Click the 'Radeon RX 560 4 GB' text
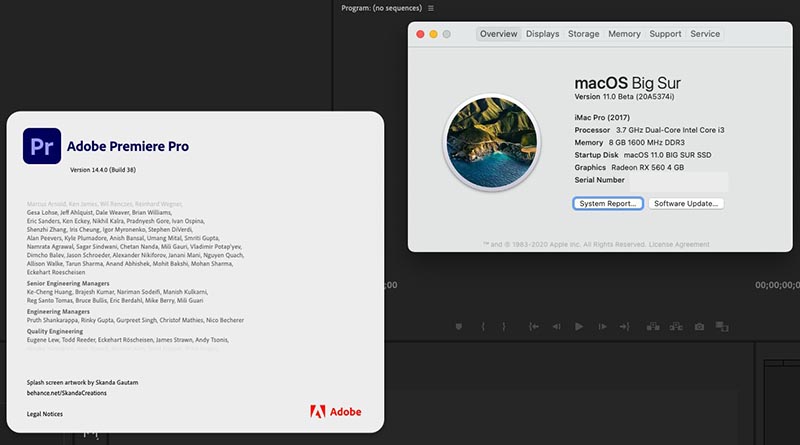 point(647,167)
